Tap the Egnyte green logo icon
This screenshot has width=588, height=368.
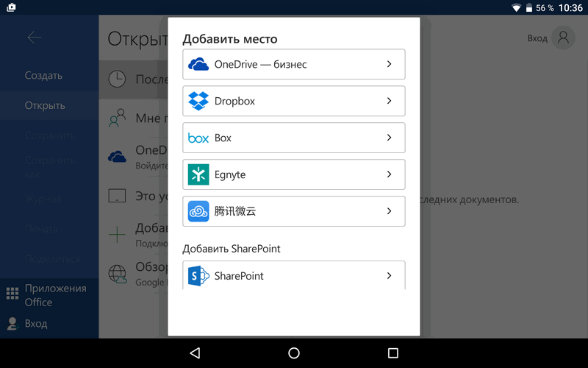tap(198, 174)
